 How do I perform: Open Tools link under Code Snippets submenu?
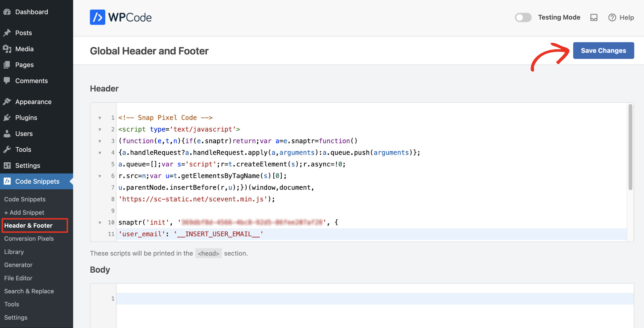coord(12,304)
